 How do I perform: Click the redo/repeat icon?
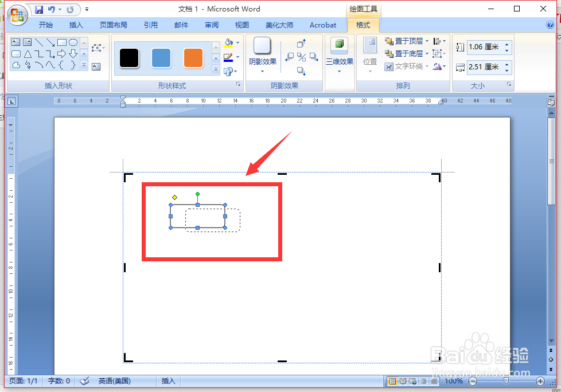pyautogui.click(x=70, y=10)
